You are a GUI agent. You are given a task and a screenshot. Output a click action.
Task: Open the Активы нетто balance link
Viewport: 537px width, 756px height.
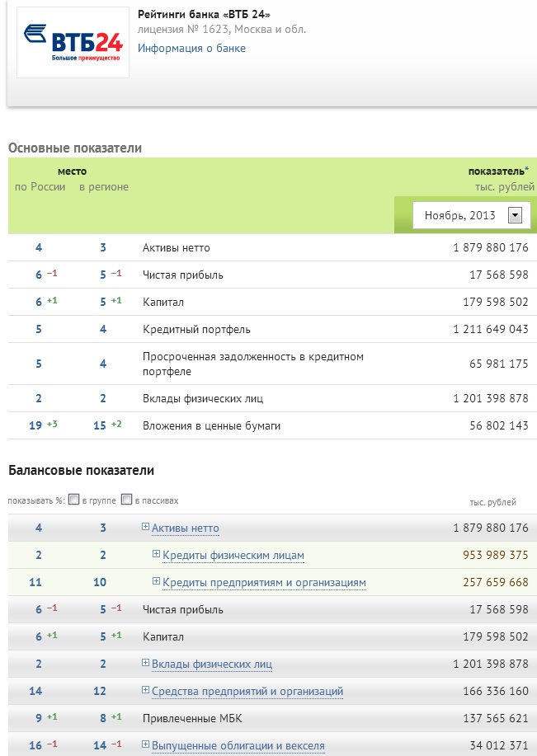pos(186,528)
